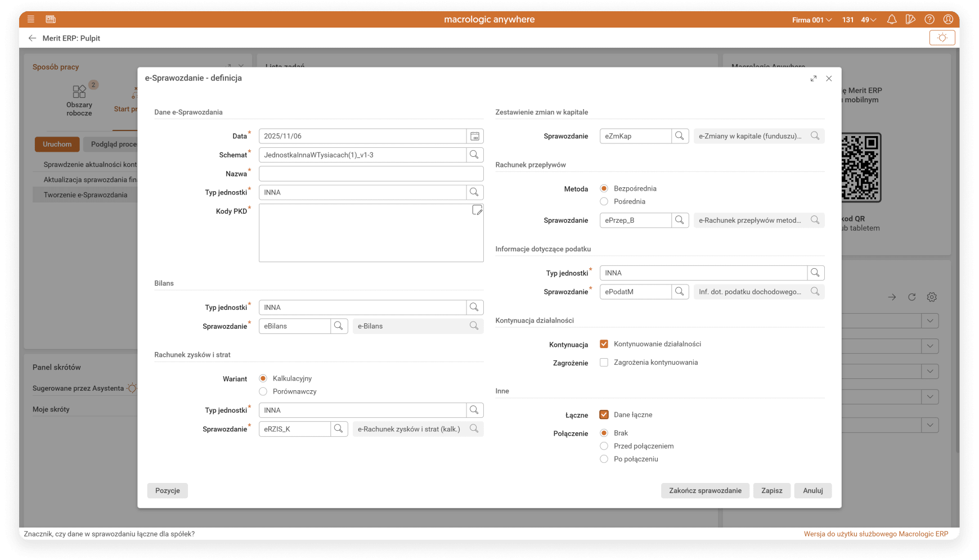Expand the 49 dropdown in top bar
Screen dimensions: 979x560
click(x=868, y=20)
